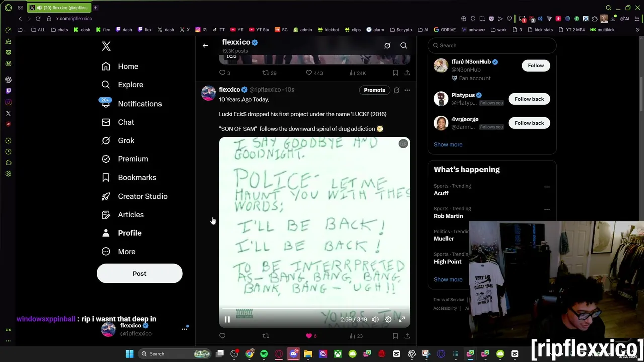Open Explore page
This screenshot has height=362, width=644.
(x=122, y=85)
